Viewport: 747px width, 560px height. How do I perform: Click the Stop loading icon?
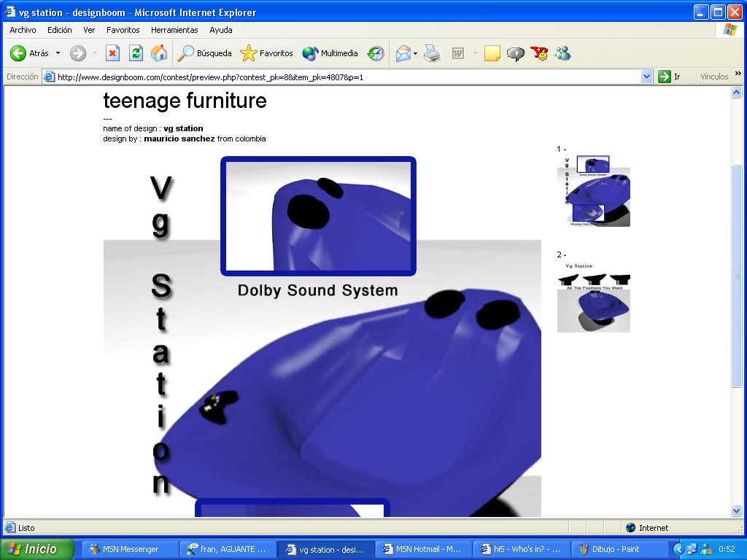coord(112,53)
